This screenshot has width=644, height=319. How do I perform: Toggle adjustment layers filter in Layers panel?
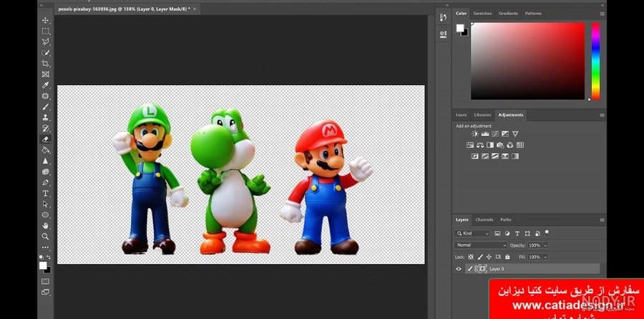(x=507, y=233)
